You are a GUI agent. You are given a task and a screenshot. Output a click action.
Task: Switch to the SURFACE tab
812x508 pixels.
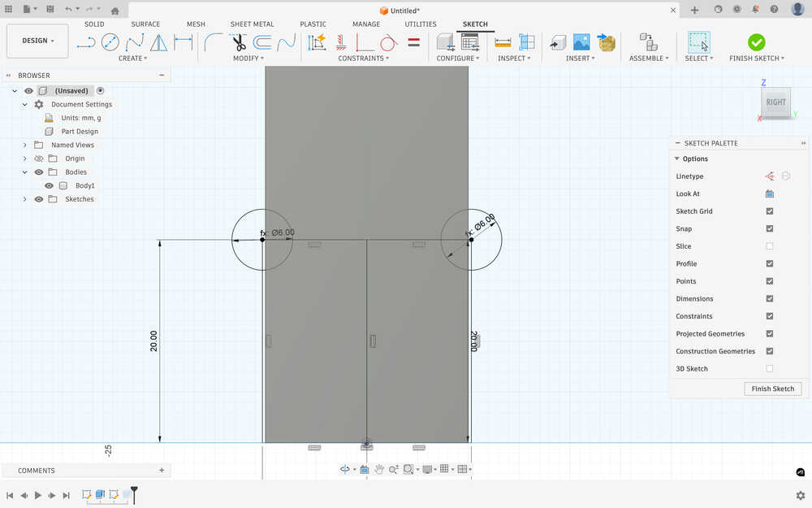(x=145, y=24)
